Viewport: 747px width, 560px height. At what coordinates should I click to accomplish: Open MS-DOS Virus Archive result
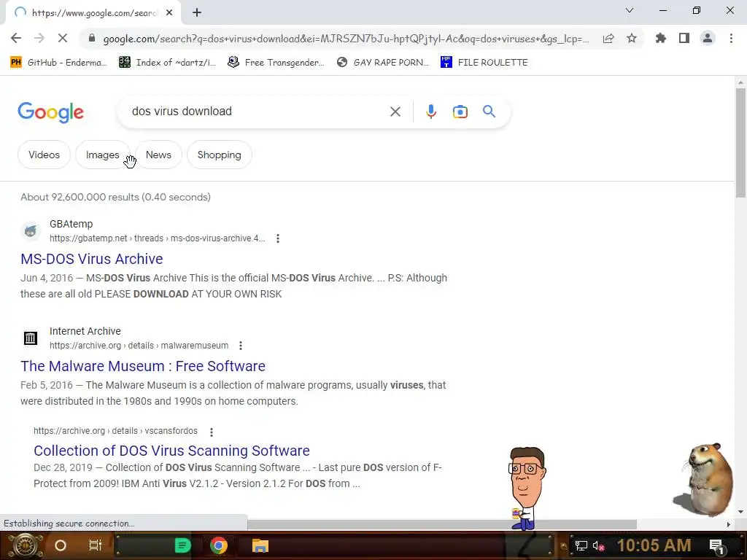tap(91, 259)
